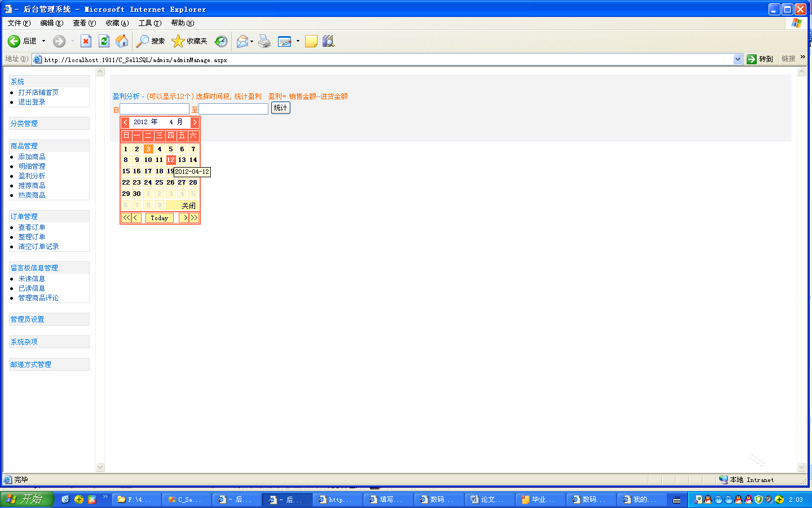The height and width of the screenshot is (508, 812).
Task: Click the 转到 go button beside the address bar
Action: 761,59
